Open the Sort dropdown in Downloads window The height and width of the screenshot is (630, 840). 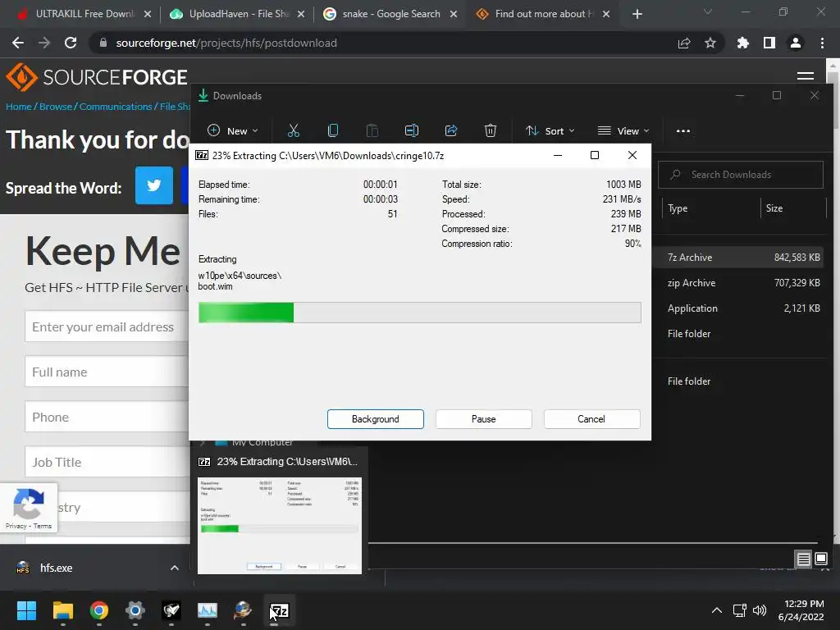(x=550, y=130)
